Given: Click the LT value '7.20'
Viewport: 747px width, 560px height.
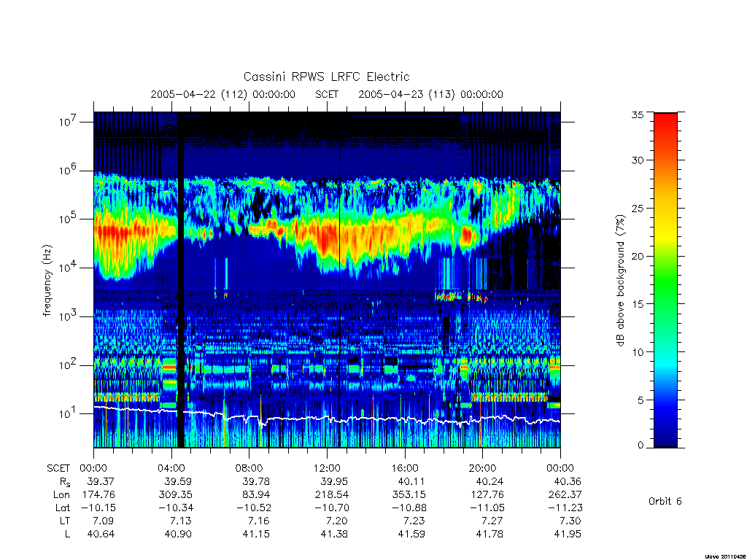Looking at the screenshot, I should (337, 521).
